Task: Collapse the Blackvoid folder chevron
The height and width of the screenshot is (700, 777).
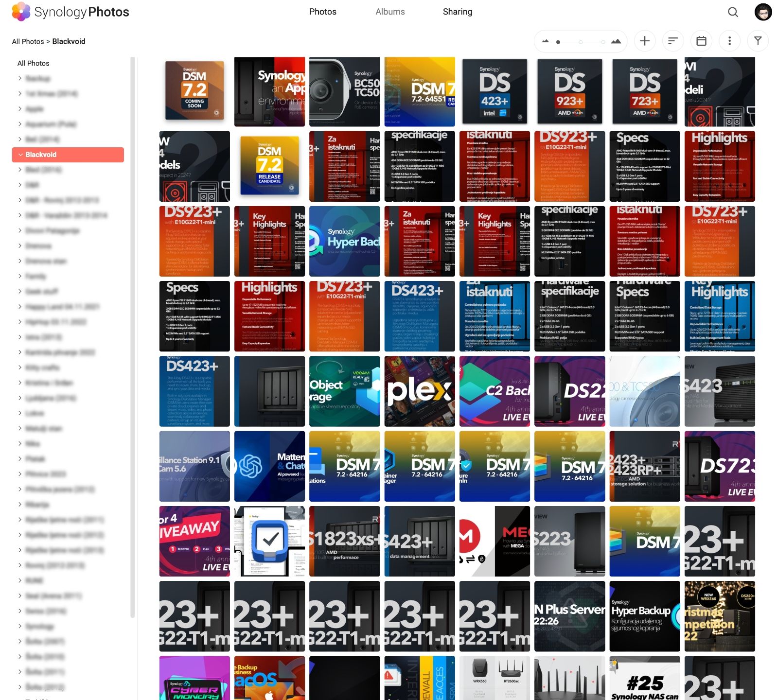Action: pos(20,155)
